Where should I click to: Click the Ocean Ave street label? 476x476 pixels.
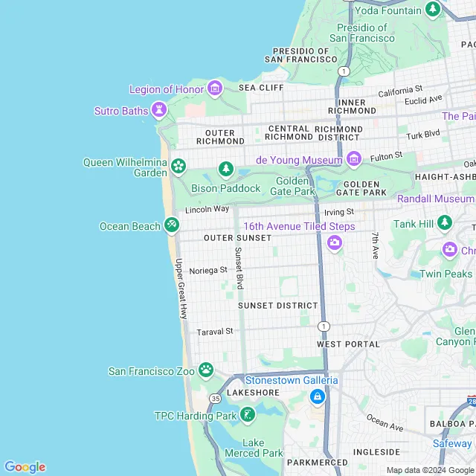tap(385, 423)
